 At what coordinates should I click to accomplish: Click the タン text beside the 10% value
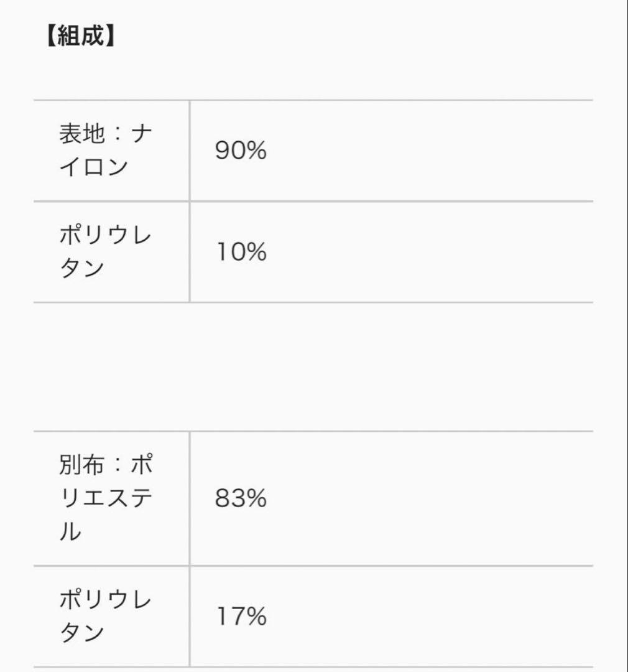82,269
